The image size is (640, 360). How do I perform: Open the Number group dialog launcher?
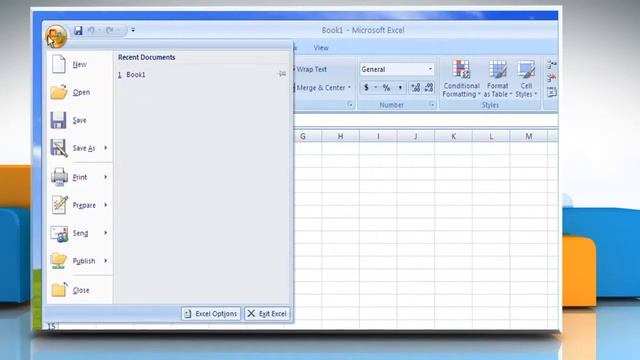[432, 105]
